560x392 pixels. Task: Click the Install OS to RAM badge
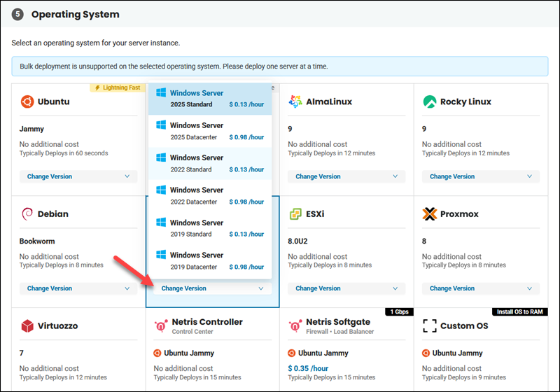click(x=519, y=311)
